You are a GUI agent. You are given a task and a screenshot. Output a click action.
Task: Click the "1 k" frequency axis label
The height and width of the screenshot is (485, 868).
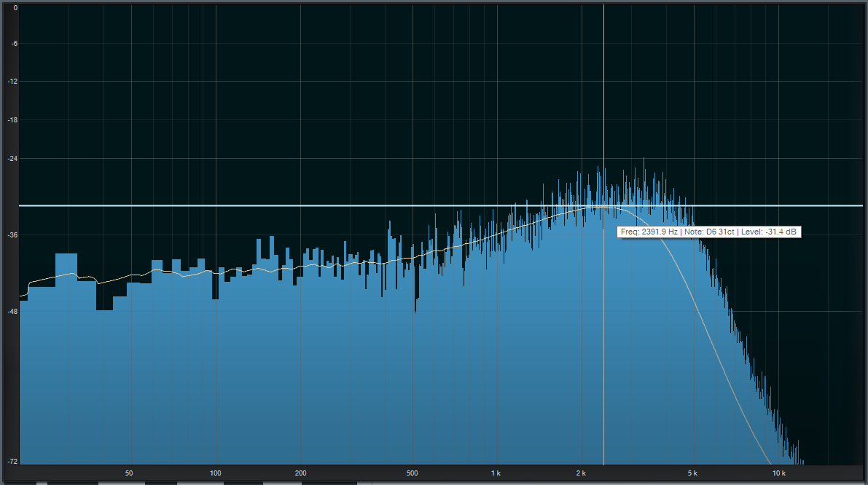(x=496, y=473)
